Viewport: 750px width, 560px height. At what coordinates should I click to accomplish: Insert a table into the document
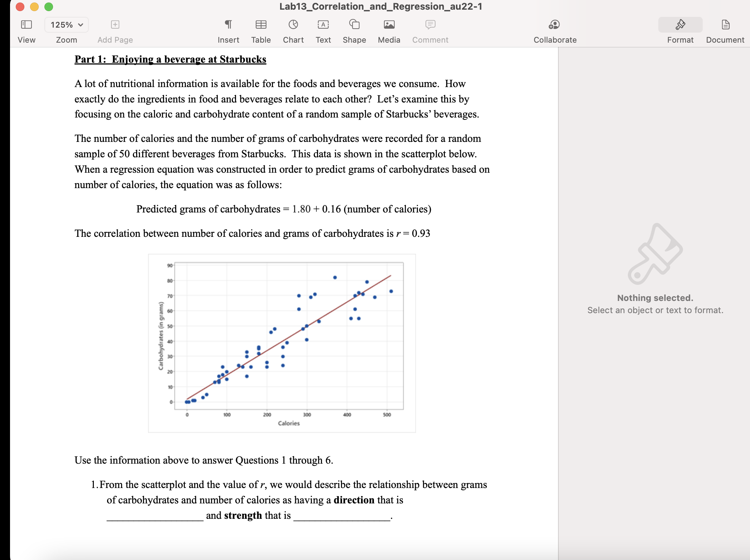pos(261,30)
